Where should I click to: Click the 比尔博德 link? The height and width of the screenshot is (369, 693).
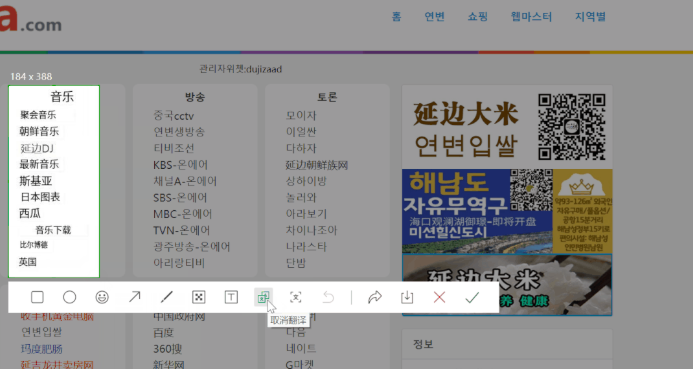coord(34,245)
